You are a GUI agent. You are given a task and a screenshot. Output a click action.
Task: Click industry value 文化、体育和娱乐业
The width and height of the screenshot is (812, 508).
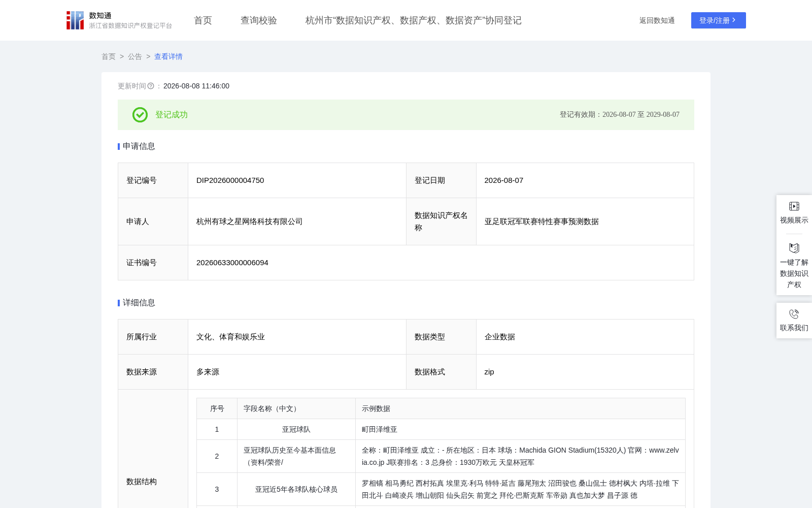pos(231,337)
